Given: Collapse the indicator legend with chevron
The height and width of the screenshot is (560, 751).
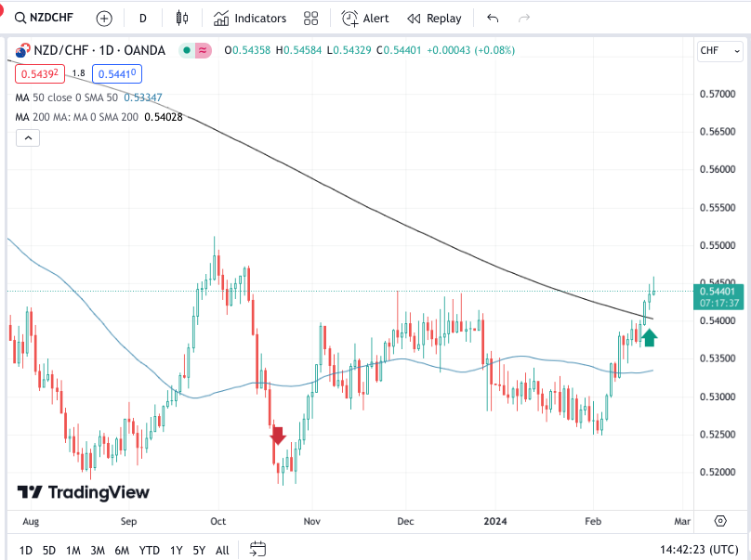Looking at the screenshot, I should coord(28,138).
